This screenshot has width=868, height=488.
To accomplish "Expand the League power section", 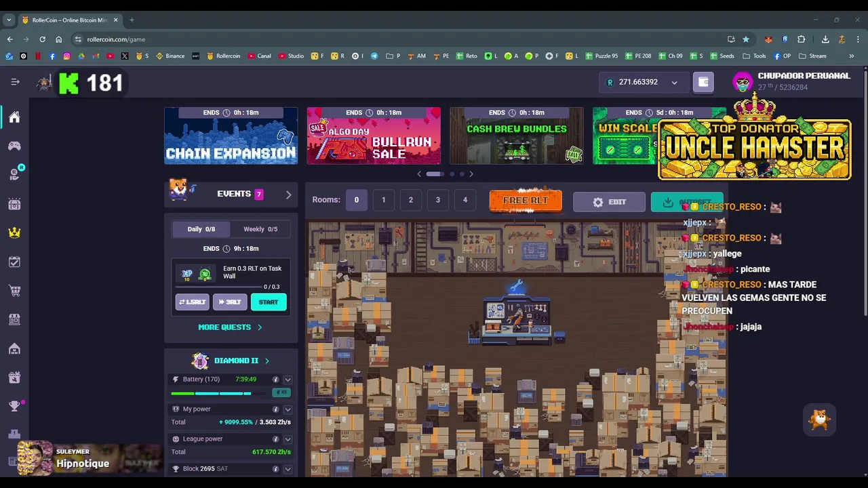I will (288, 439).
